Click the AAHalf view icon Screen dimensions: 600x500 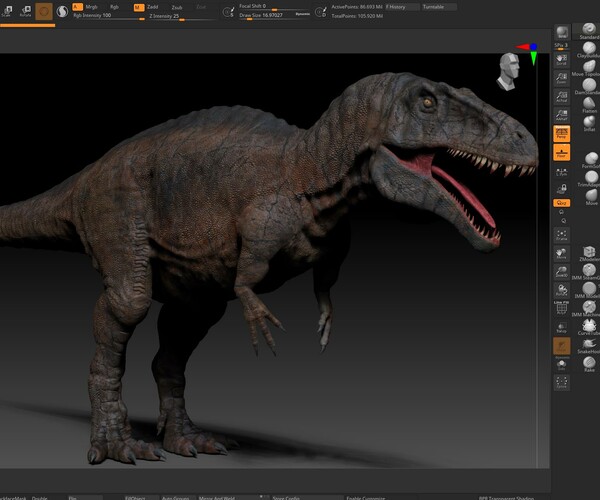pos(561,115)
